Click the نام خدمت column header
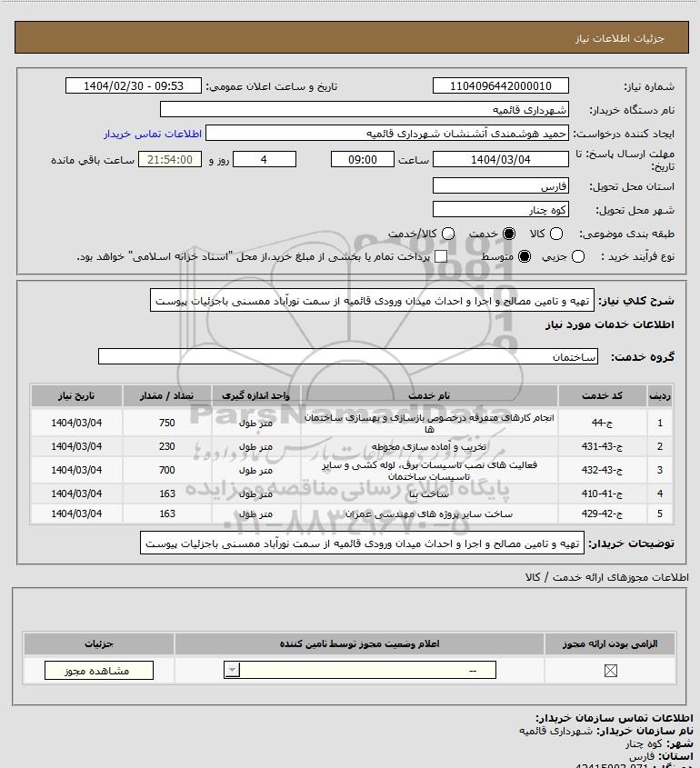Image resolution: width=700 pixels, height=768 pixels. coord(429,395)
